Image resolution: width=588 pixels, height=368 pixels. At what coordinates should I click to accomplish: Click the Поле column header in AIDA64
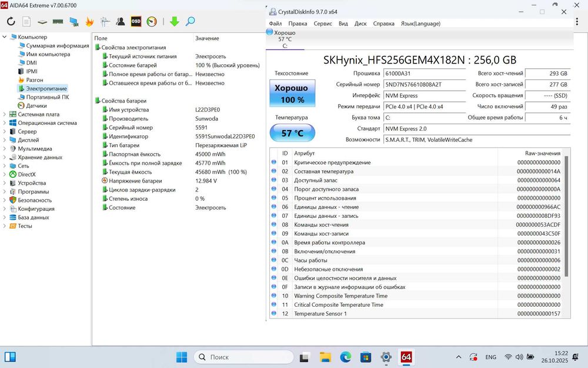pos(101,38)
